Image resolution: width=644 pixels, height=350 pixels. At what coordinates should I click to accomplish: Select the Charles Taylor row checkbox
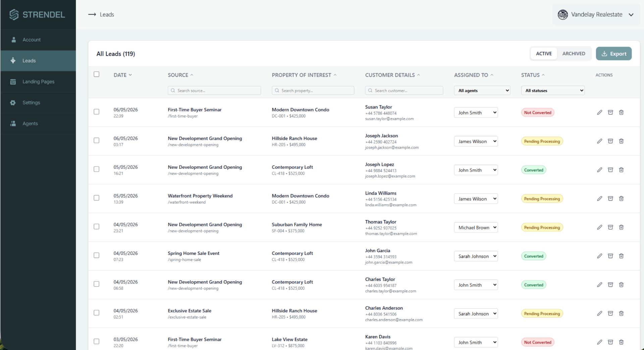tap(97, 284)
